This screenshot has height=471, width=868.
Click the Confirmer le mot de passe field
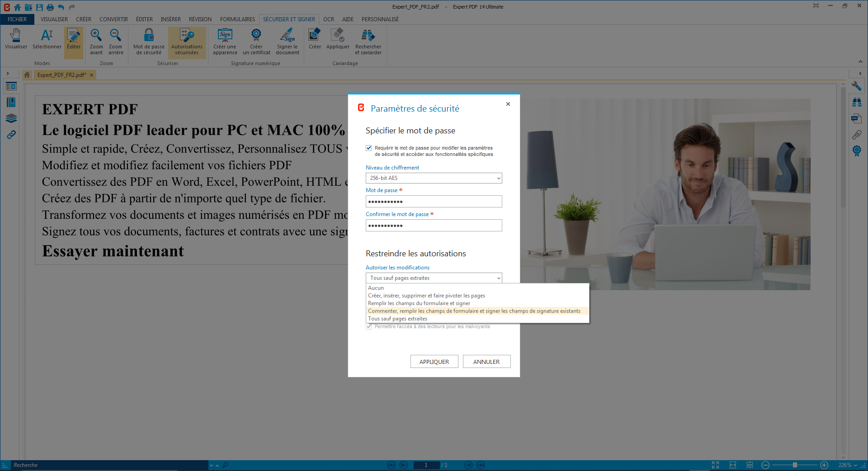434,226
